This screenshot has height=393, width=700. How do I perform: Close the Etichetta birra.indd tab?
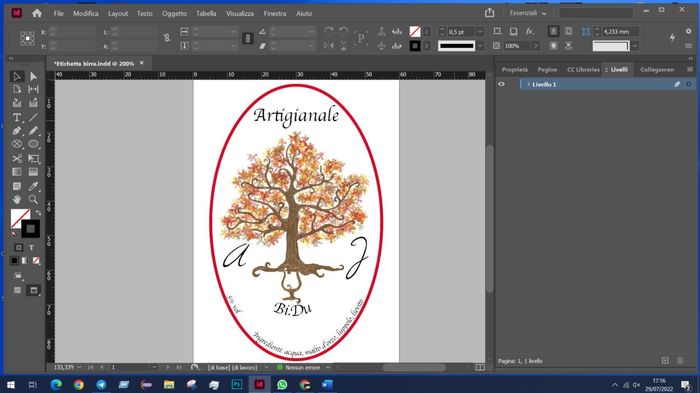point(142,63)
